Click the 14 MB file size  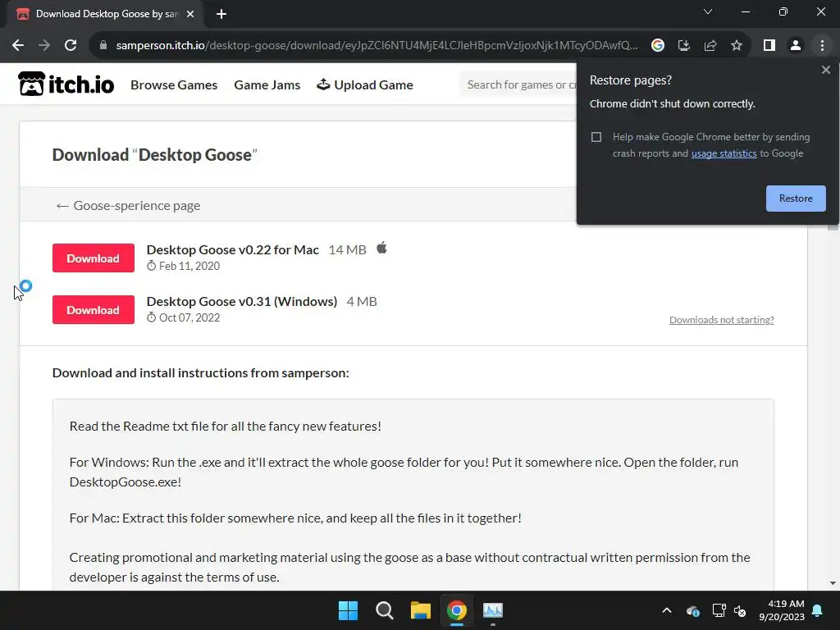pyautogui.click(x=347, y=249)
